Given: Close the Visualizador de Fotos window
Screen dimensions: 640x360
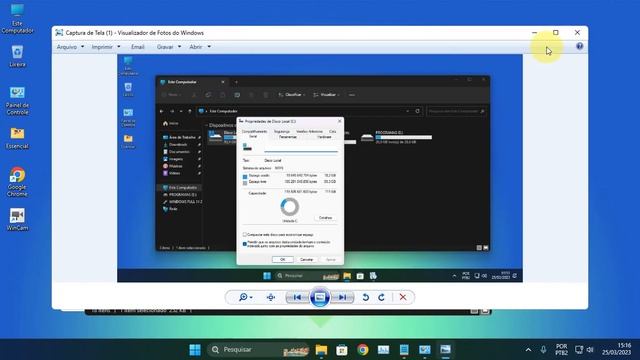Looking at the screenshot, I should coord(577,33).
